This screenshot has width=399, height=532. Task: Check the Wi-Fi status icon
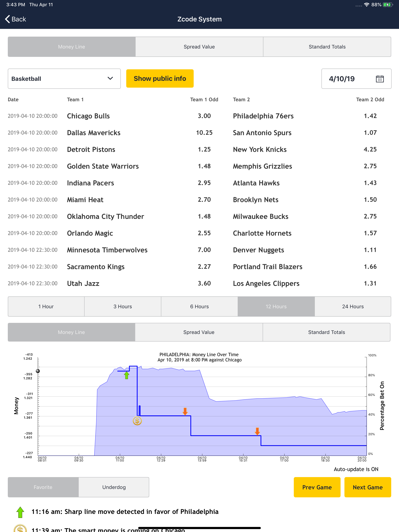coord(366,4)
